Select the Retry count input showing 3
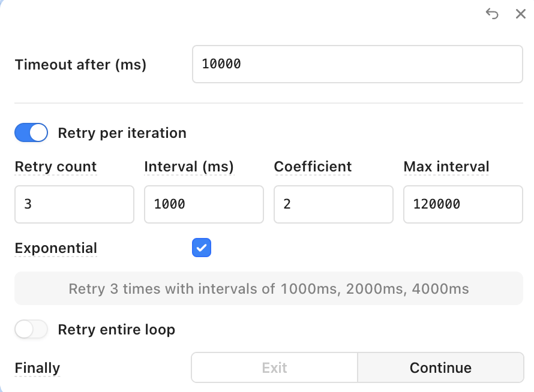 click(x=74, y=204)
